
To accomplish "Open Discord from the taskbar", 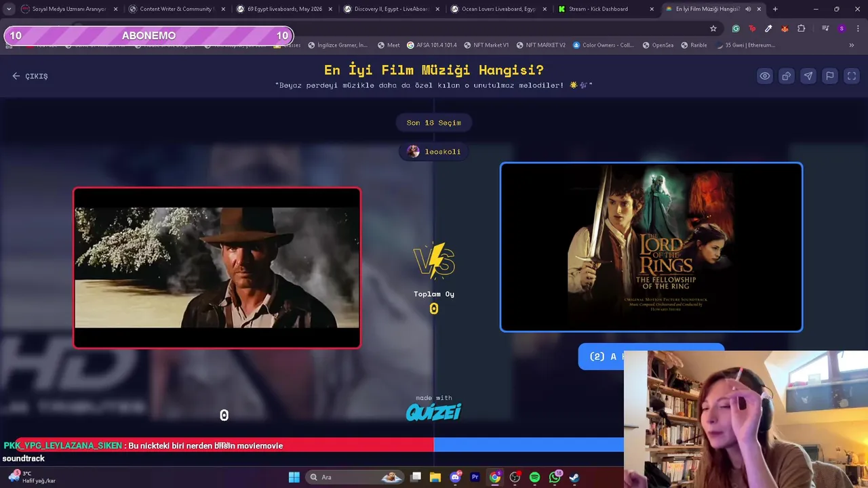I will click(x=456, y=477).
